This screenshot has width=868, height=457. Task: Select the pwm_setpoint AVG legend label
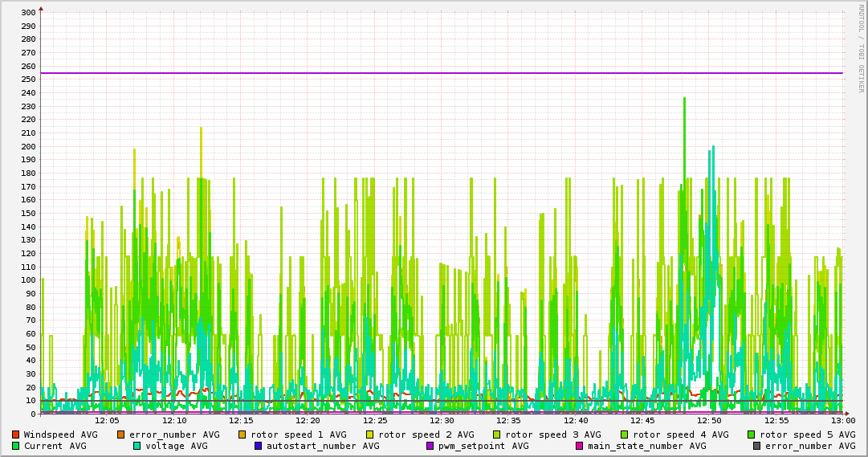pyautogui.click(x=482, y=446)
